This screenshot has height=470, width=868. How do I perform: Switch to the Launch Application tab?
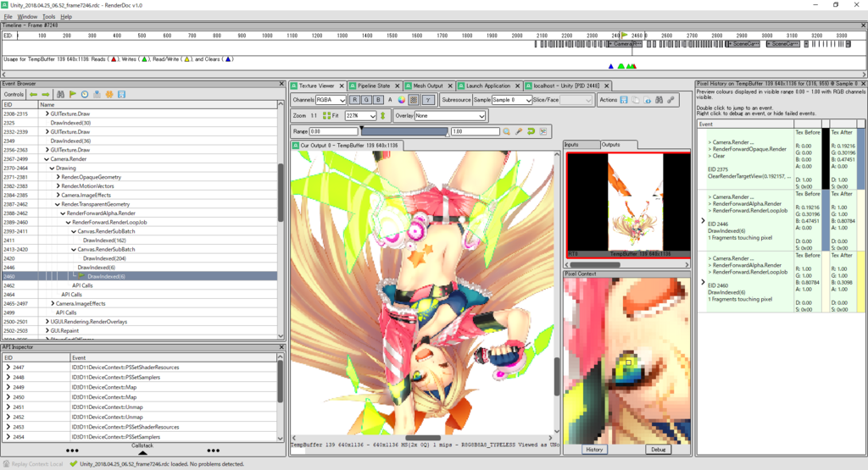(x=487, y=86)
